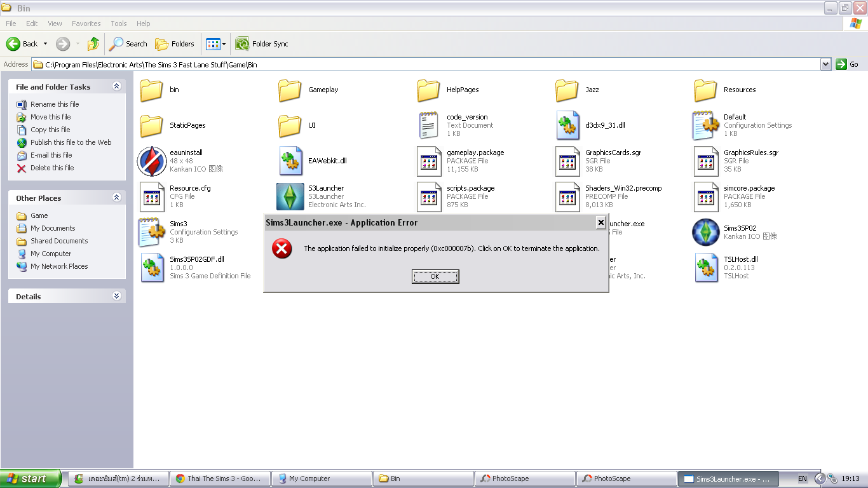868x488 pixels.
Task: Expand the Address bar dropdown list
Action: pyautogui.click(x=825, y=64)
